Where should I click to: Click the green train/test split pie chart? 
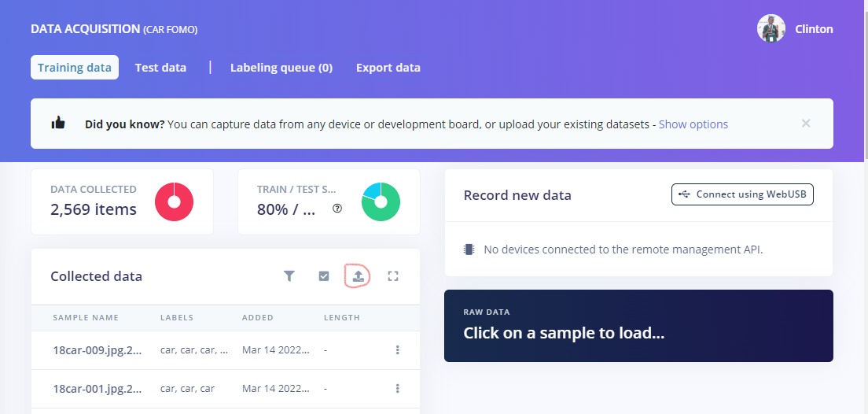[x=381, y=202]
